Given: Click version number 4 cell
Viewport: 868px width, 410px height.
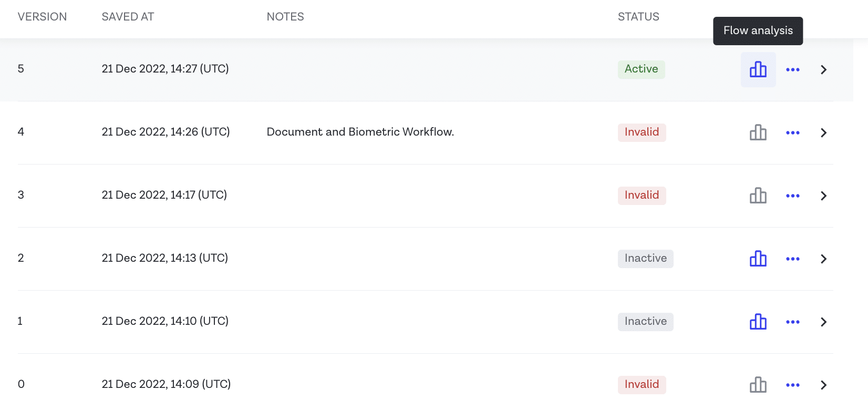Looking at the screenshot, I should coord(21,132).
